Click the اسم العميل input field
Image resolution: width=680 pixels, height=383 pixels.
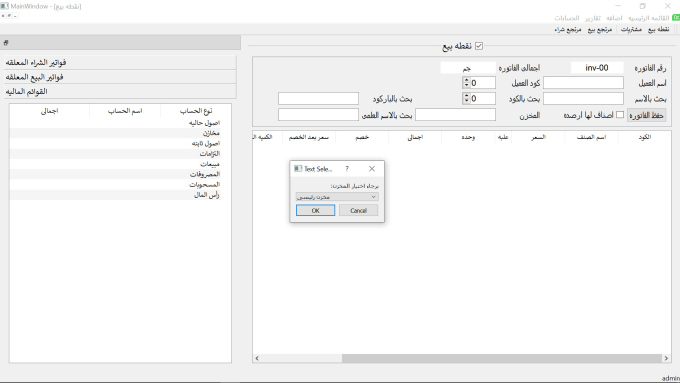[x=583, y=83]
